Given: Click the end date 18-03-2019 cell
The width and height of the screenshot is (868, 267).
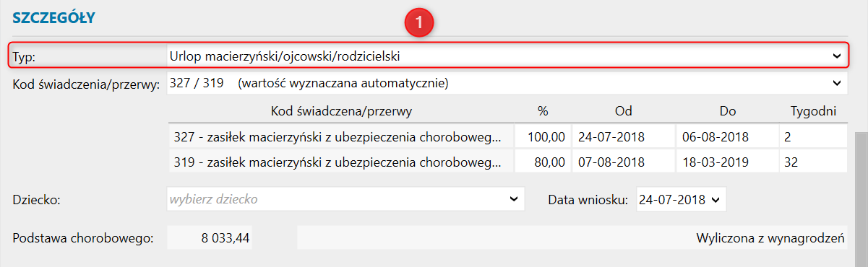Looking at the screenshot, I should [x=726, y=162].
